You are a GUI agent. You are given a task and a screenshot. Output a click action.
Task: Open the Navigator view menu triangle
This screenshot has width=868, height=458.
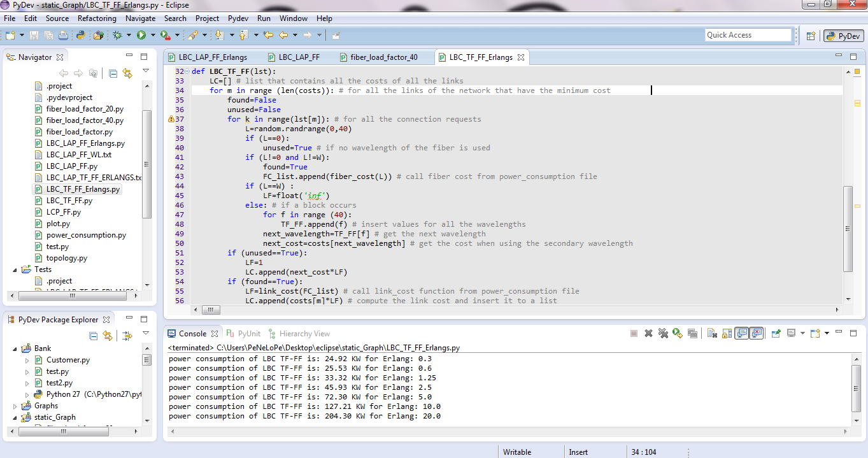[x=146, y=71]
